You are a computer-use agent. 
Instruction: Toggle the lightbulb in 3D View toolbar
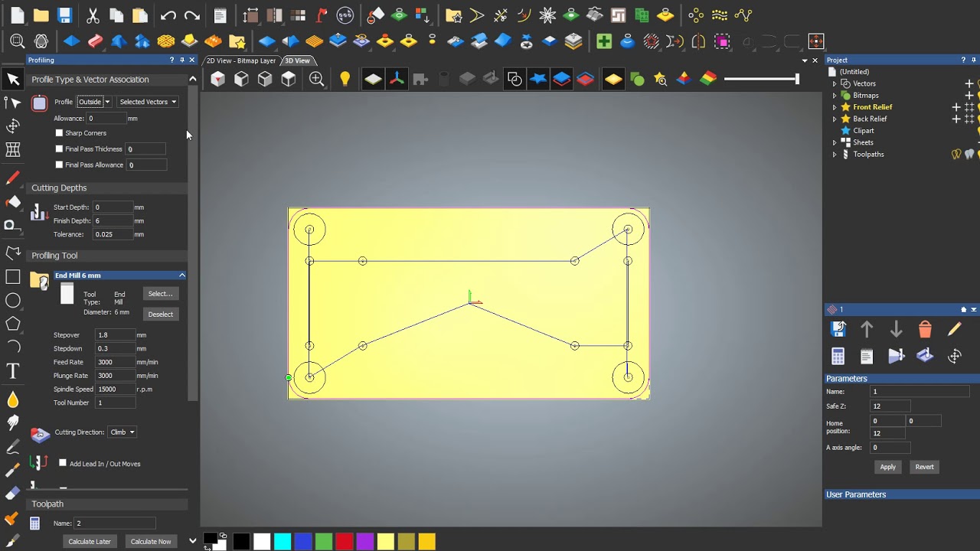click(345, 79)
